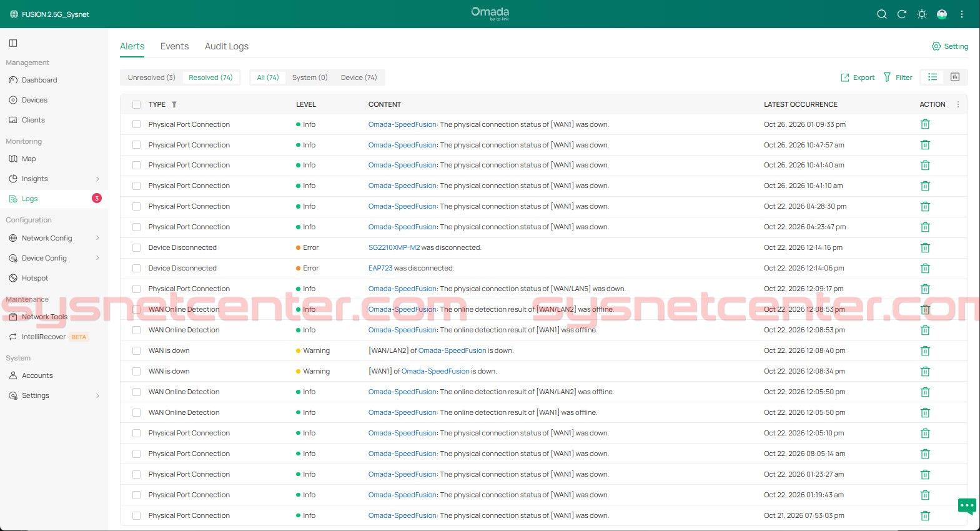
Task: Open the Filter button
Action: (x=898, y=77)
